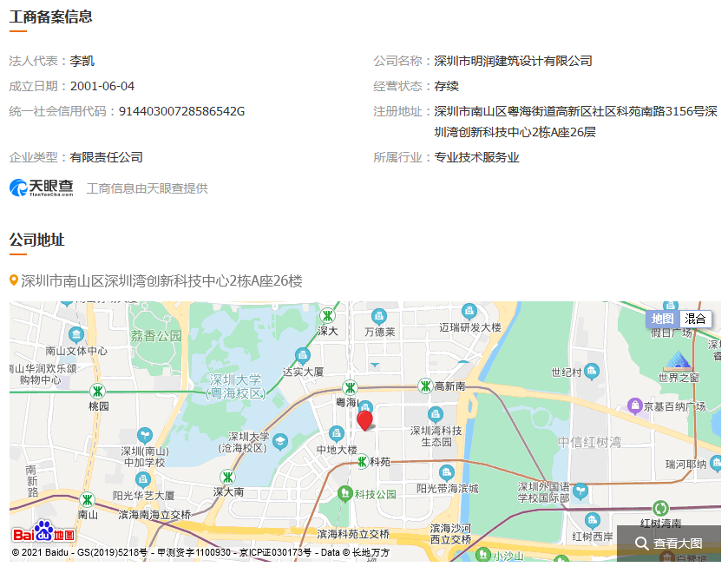Image resolution: width=728 pixels, height=580 pixels.
Task: Click 达实大厦 building icon
Action: (303, 357)
